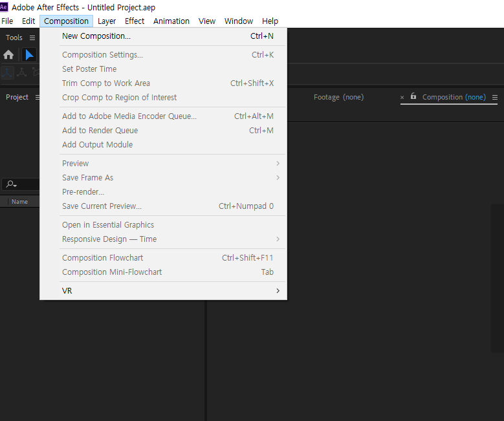Open the View menu

point(206,21)
